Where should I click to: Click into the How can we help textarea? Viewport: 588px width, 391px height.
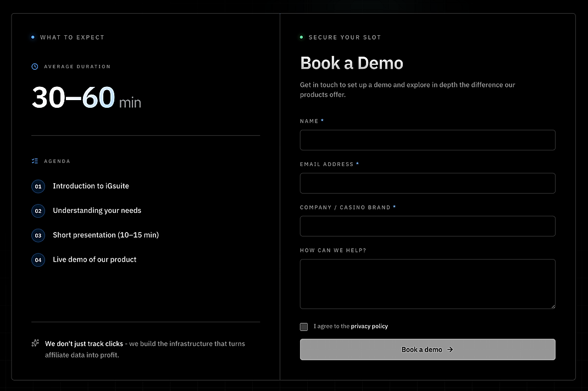click(428, 284)
